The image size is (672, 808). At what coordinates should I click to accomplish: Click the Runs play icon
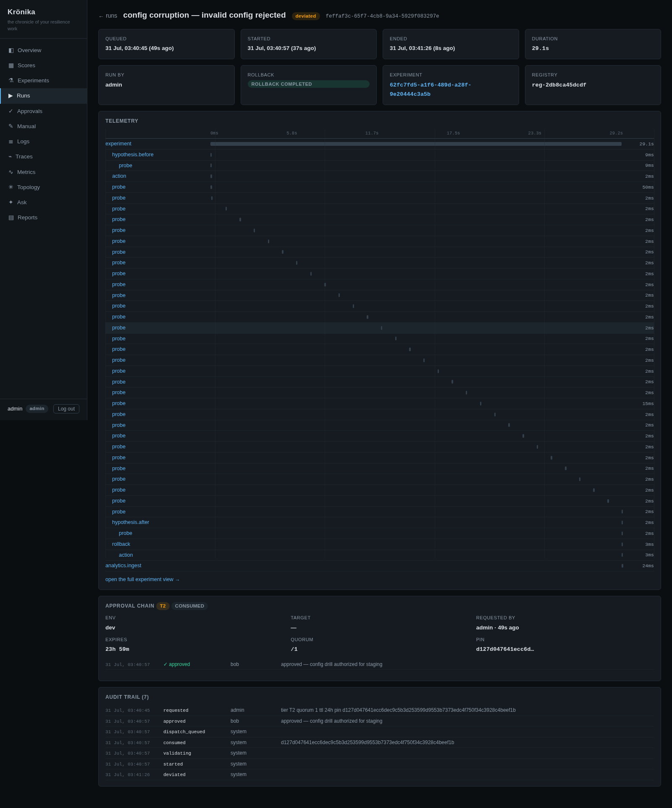point(10,96)
